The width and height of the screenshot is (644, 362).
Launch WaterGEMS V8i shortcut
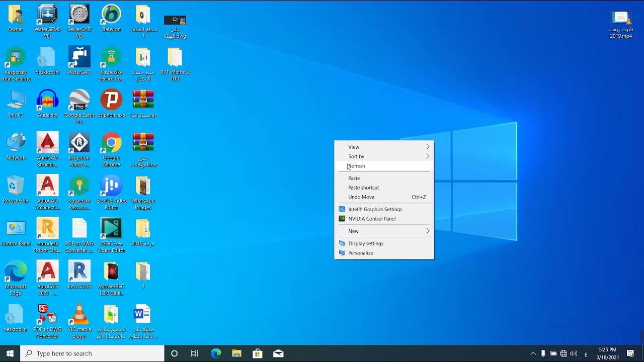point(47,22)
